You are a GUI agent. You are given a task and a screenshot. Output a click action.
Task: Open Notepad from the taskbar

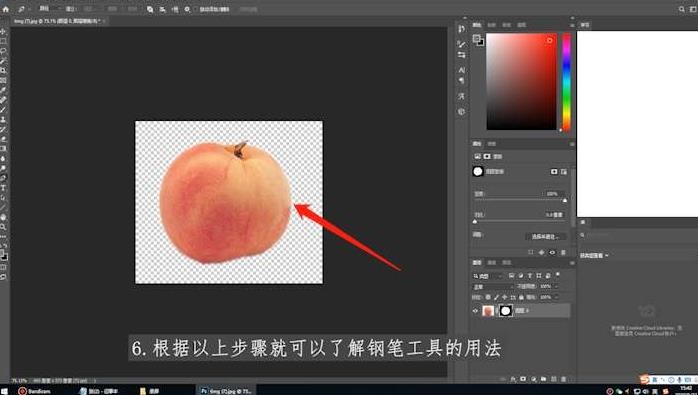click(99, 391)
